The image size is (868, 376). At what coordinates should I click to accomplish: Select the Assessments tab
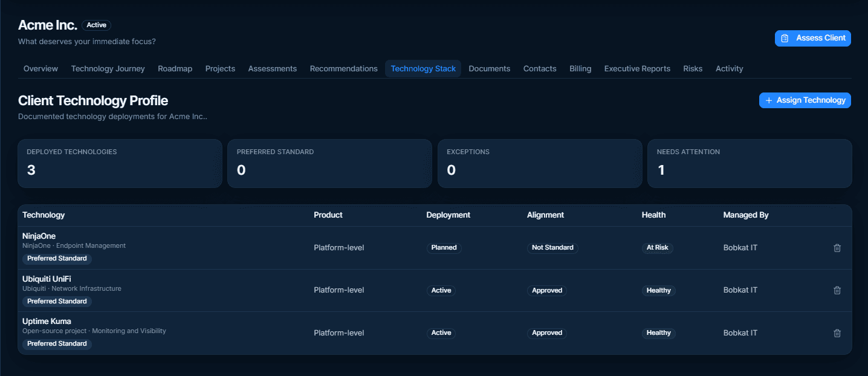pyautogui.click(x=273, y=69)
